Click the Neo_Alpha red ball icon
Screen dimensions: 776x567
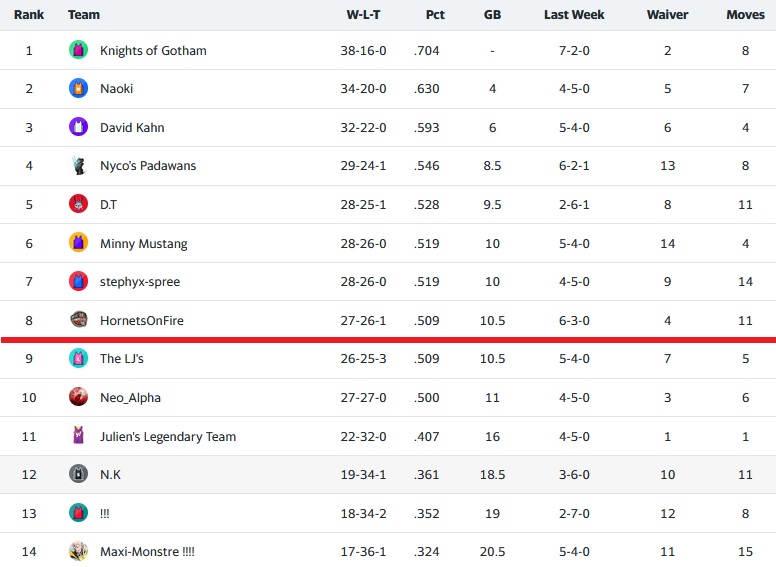coord(78,397)
